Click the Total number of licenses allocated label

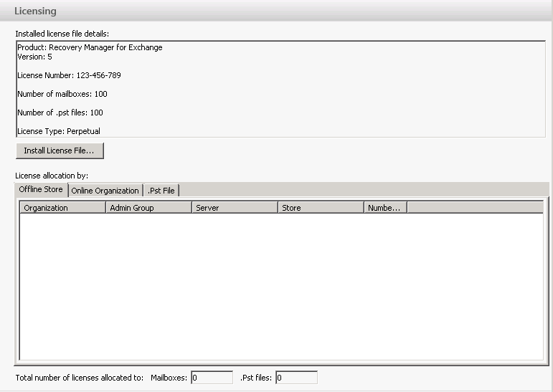coord(80,378)
